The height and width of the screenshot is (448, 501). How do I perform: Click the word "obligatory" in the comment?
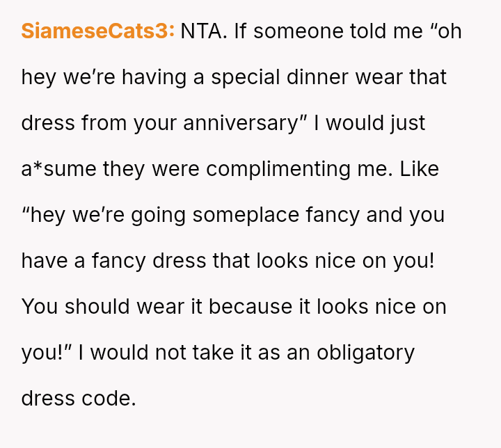365,353
